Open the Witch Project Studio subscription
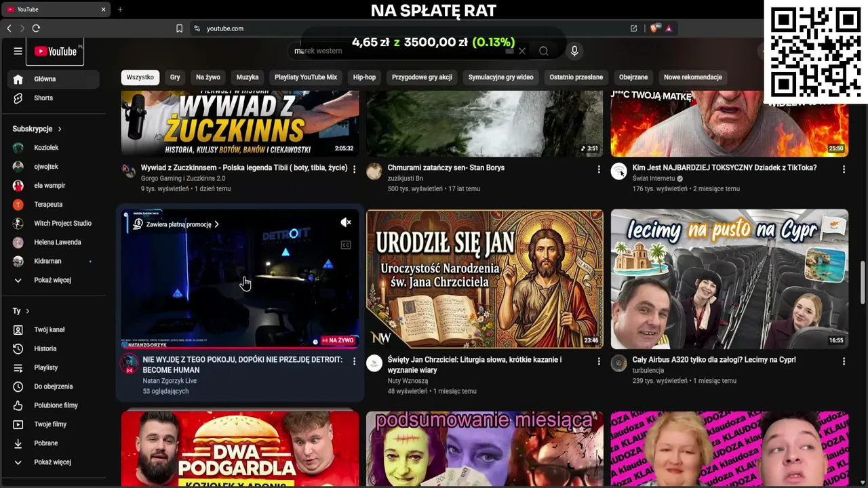The width and height of the screenshot is (868, 488). tap(54, 224)
